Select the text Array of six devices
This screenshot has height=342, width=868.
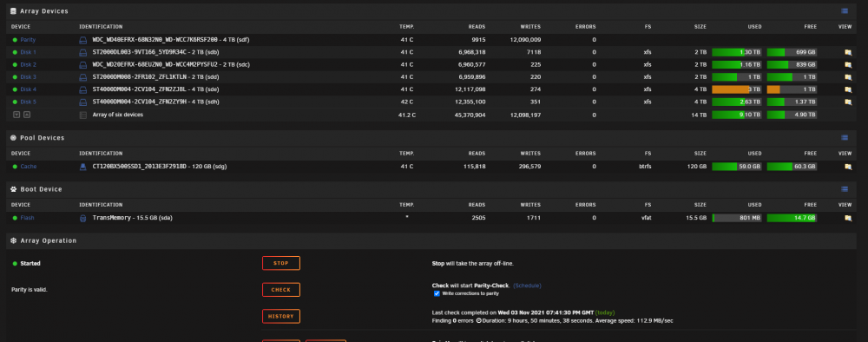tap(118, 115)
